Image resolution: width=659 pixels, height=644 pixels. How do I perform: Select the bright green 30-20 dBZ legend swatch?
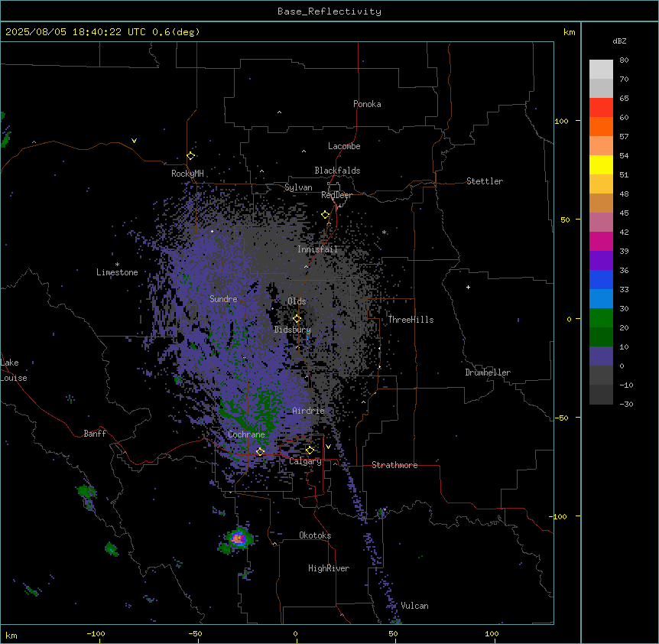[601, 318]
